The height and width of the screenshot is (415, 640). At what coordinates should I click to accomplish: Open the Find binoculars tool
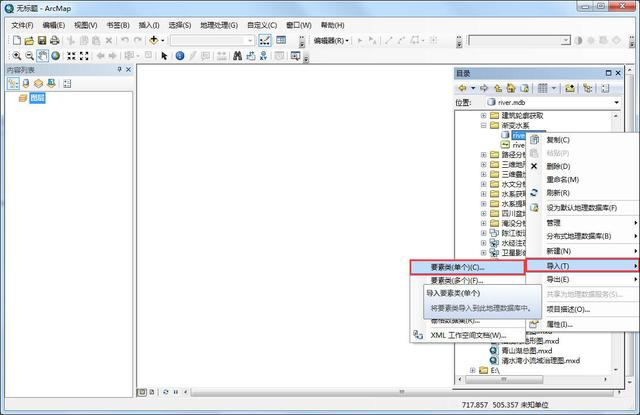[x=238, y=56]
